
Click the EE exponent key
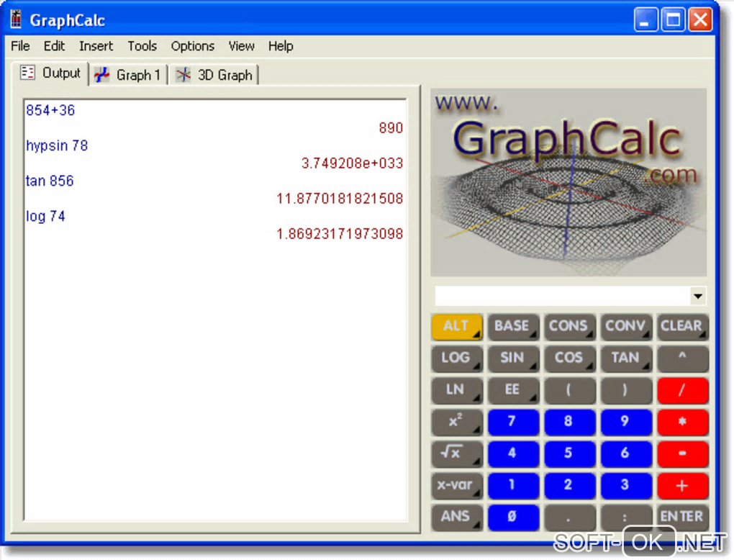click(512, 390)
